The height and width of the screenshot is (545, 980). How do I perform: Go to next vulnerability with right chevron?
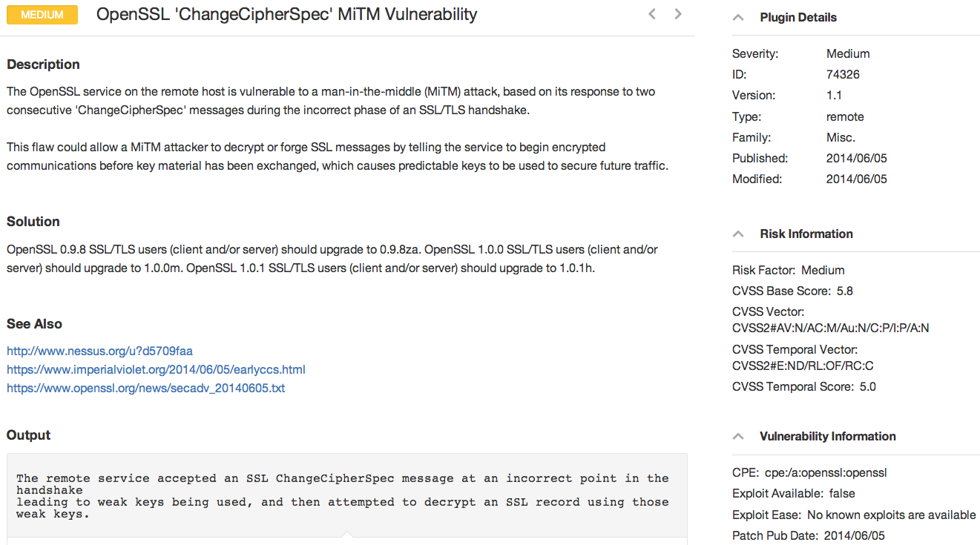coord(678,13)
